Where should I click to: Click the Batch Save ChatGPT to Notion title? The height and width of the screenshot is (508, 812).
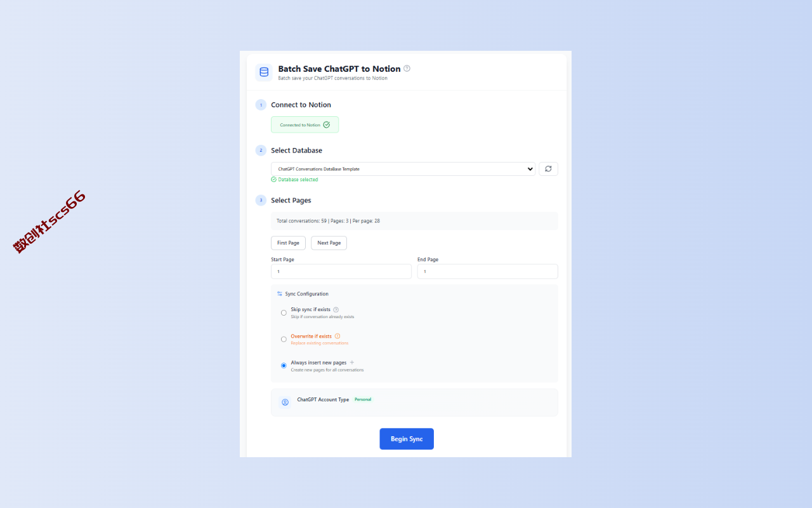(339, 69)
